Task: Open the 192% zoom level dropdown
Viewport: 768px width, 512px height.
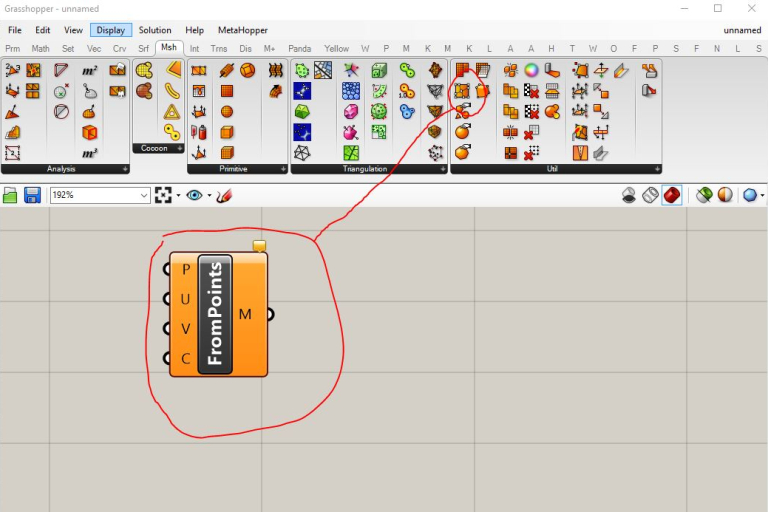Action: coord(144,195)
